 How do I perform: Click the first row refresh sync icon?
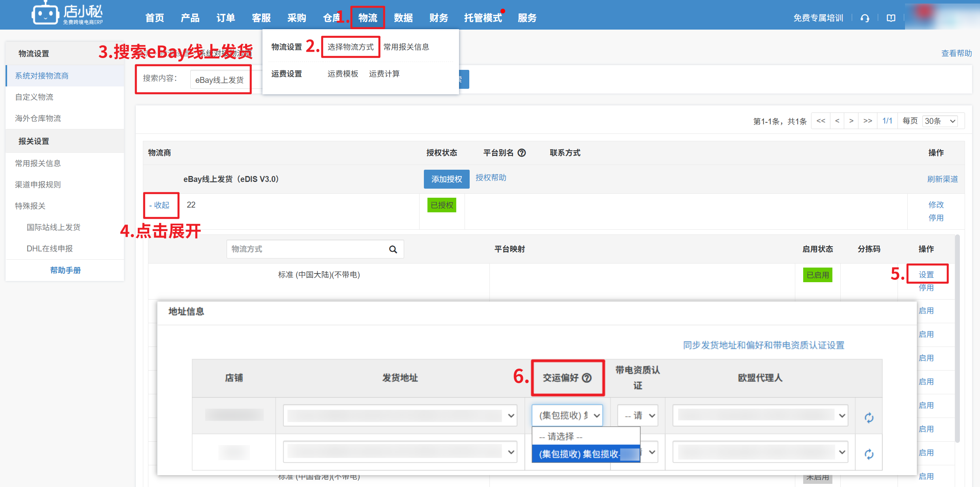point(869,418)
